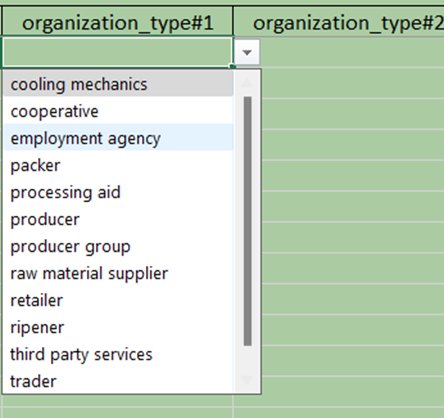Screen dimensions: 444x418
Task: Click the list scrollbar up arrow
Action: [247, 83]
